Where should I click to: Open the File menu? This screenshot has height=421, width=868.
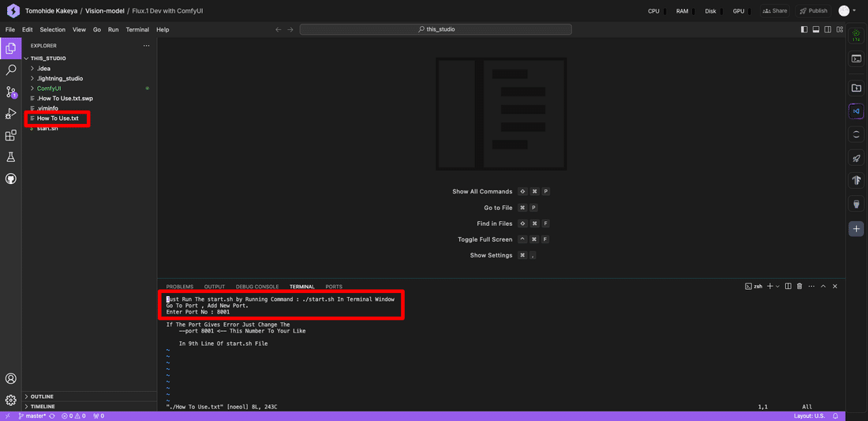[x=10, y=29]
